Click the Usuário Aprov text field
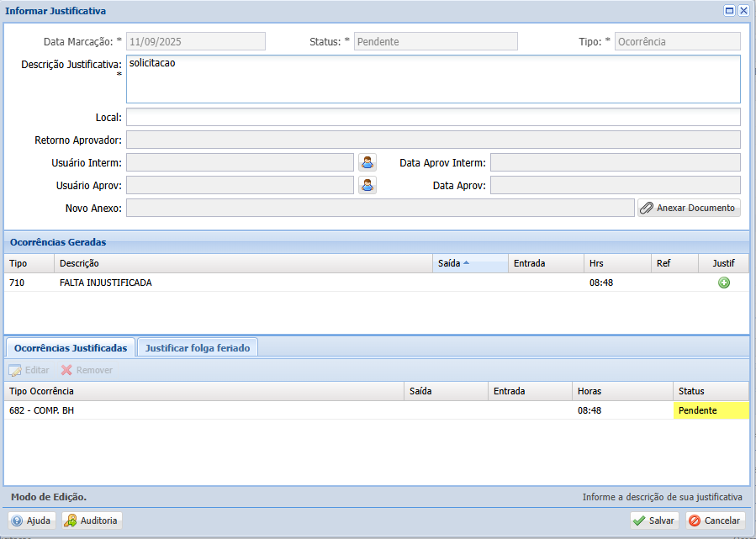Image resolution: width=756 pixels, height=539 pixels. 241,185
